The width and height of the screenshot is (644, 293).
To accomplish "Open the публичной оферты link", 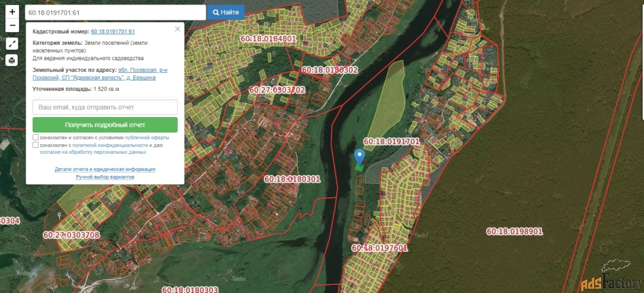I will (x=147, y=137).
